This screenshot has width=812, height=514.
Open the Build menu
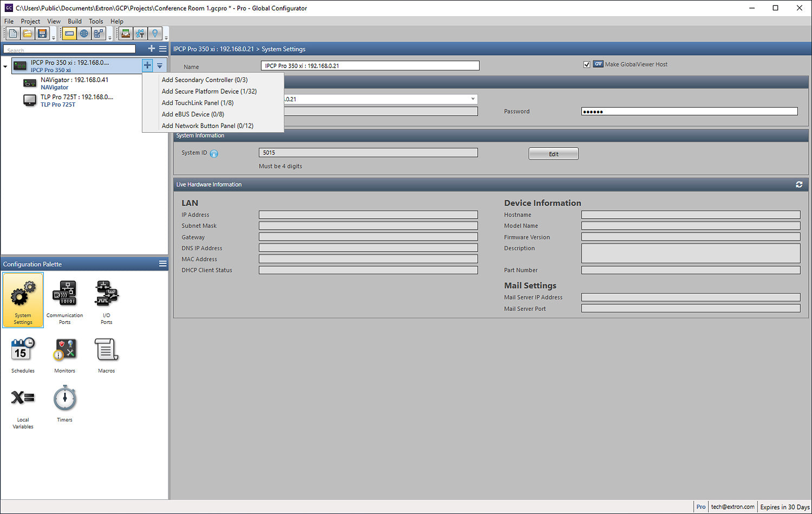[75, 21]
